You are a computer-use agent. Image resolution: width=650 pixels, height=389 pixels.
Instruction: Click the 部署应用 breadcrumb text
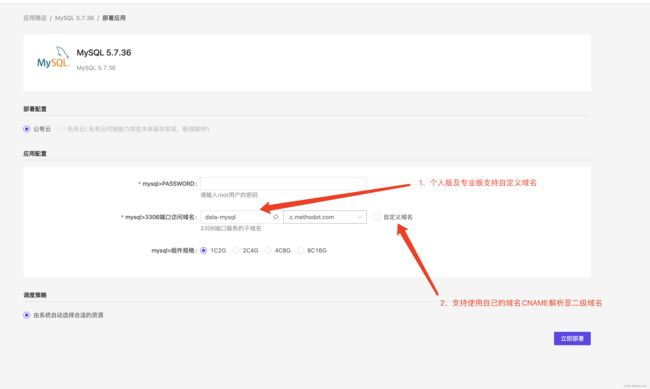[x=114, y=18]
